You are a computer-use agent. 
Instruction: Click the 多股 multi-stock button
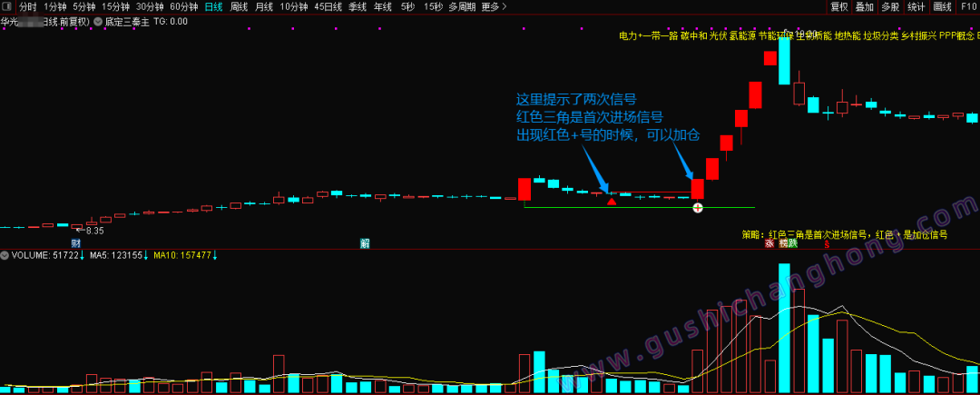(x=890, y=7)
